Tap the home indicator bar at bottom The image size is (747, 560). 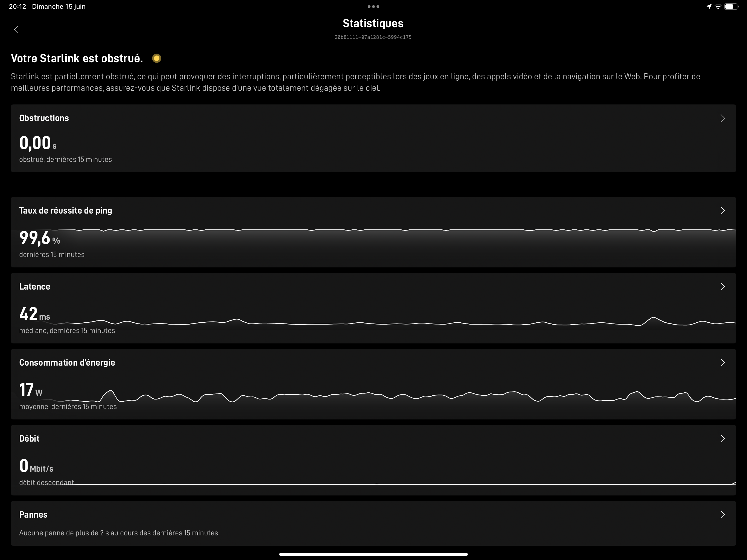373,554
